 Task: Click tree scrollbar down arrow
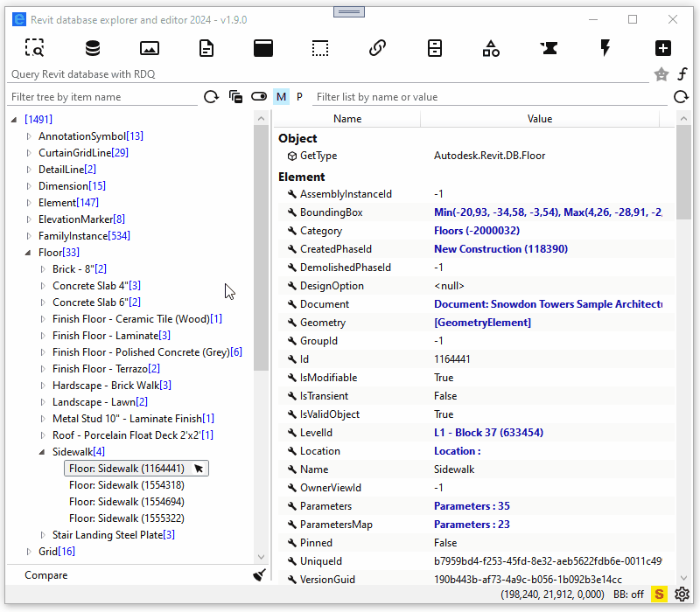coord(261,557)
